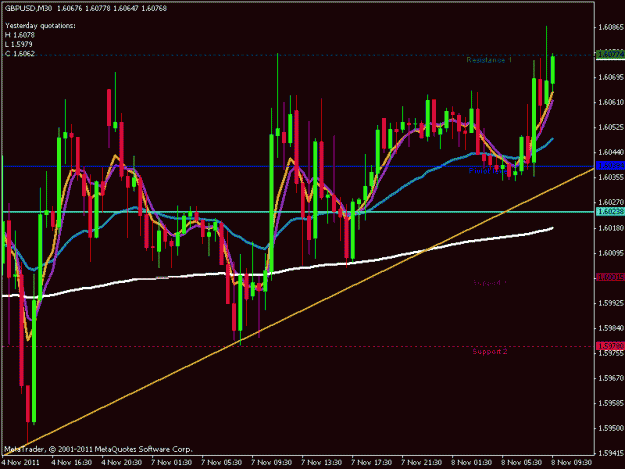
Task: Click price axis value 1.60180
Action: click(x=611, y=228)
